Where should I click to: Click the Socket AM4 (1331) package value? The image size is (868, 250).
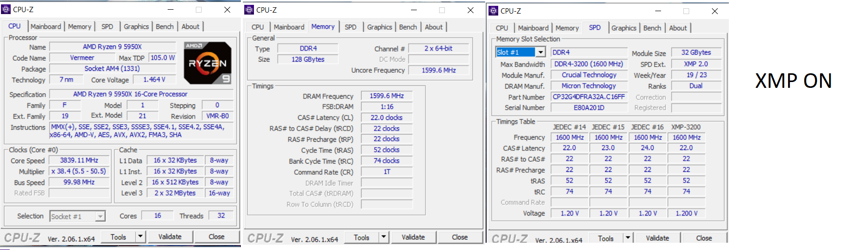112,69
